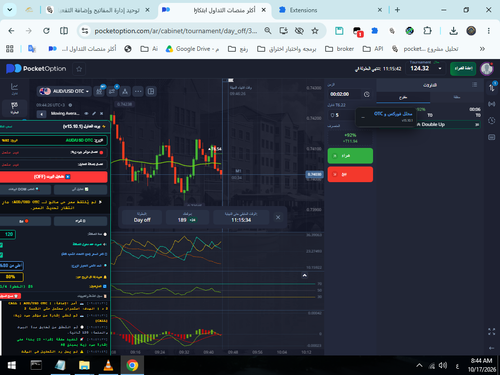
Task: Remove the Moving Average indicator
Action: point(102,114)
